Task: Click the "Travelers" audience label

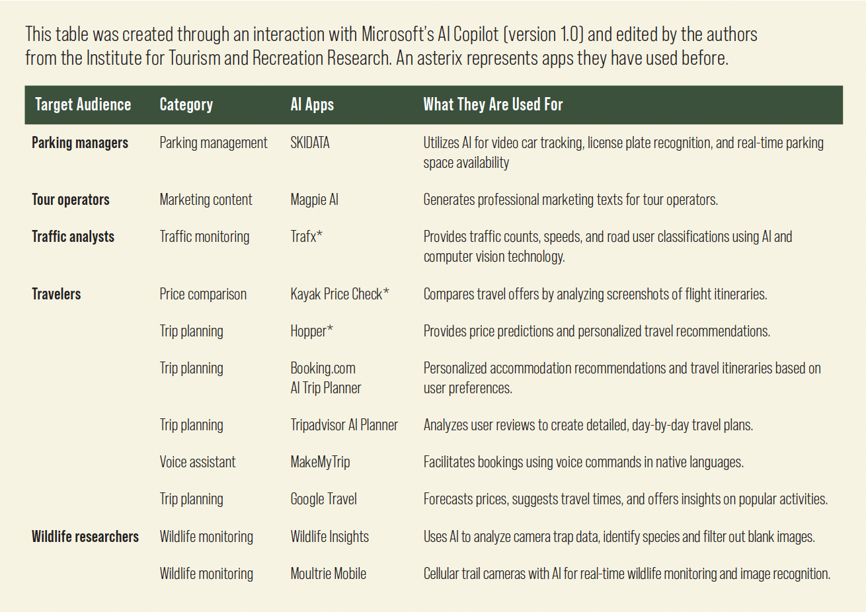Action: click(x=56, y=294)
